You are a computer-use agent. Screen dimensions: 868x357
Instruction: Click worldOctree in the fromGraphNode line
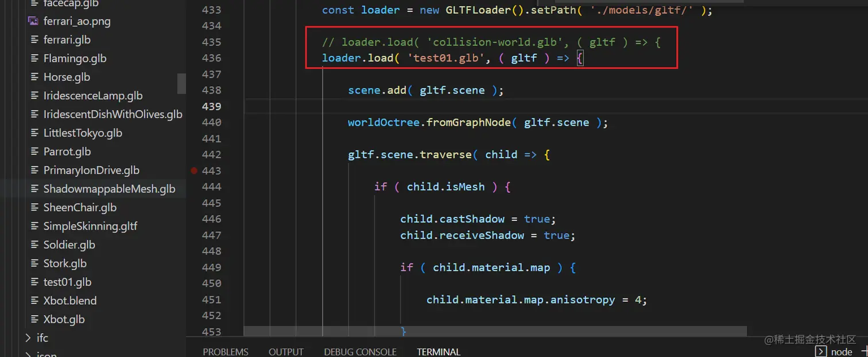[383, 122]
